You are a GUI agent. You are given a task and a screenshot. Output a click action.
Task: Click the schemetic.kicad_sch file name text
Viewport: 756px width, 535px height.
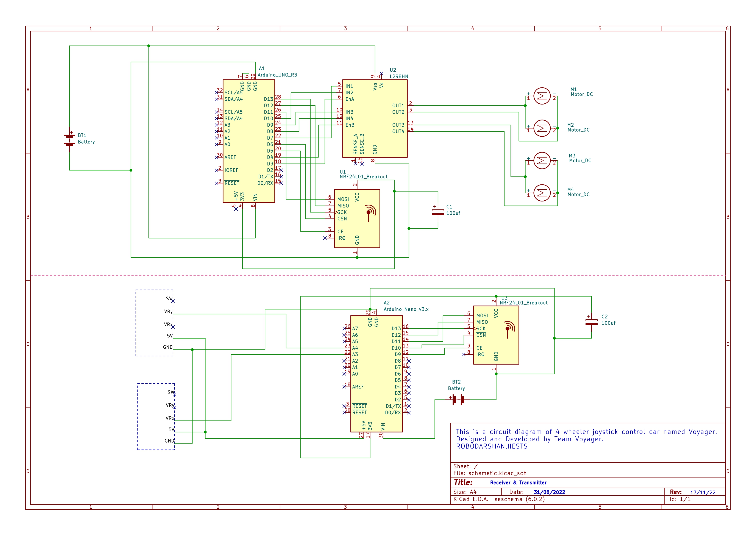tap(497, 473)
